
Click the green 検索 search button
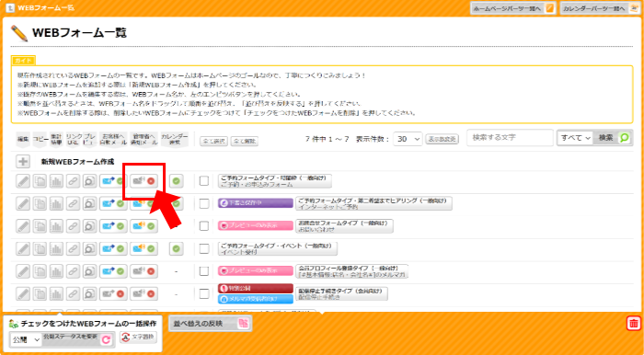click(x=612, y=138)
